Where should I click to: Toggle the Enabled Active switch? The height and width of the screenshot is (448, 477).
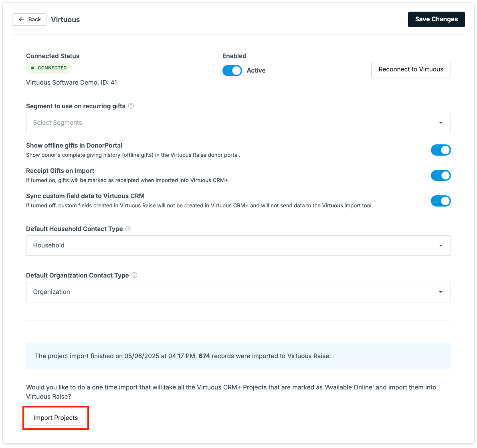[232, 70]
